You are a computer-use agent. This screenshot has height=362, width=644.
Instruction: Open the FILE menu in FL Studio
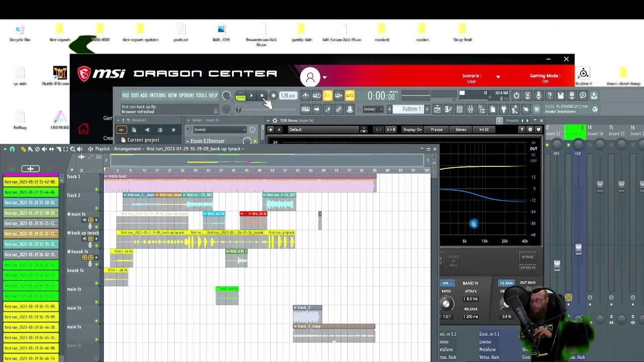pos(125,96)
